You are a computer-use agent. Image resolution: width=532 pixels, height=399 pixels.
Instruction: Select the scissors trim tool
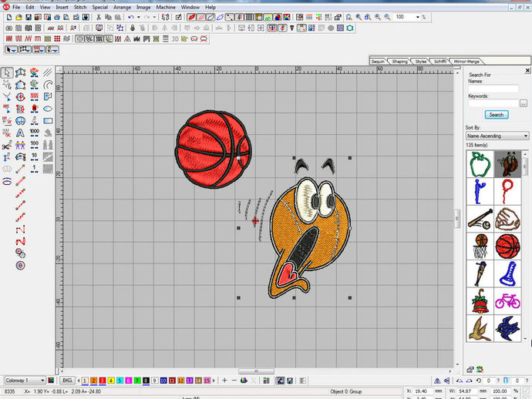coord(6,145)
